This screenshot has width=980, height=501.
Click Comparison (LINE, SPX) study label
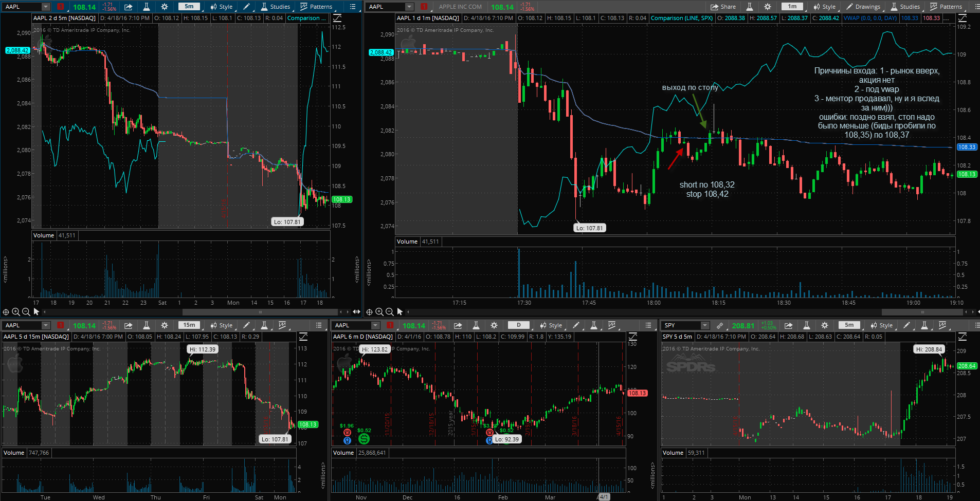tap(682, 18)
